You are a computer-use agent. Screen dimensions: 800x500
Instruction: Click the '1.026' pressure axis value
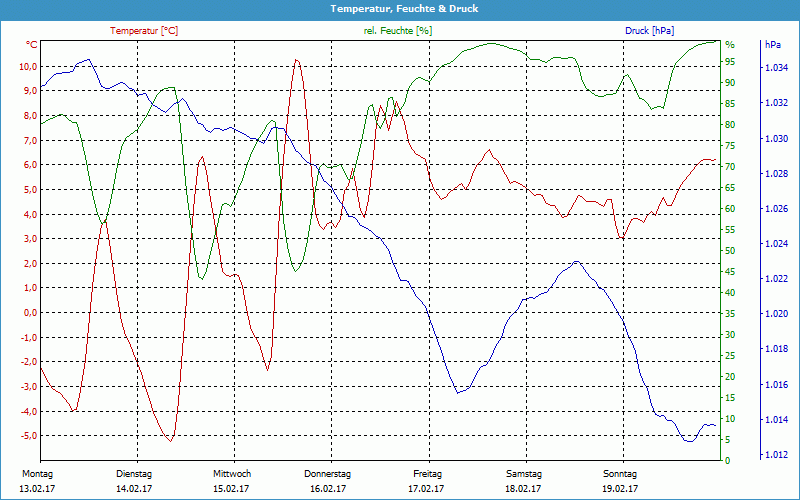click(x=775, y=209)
